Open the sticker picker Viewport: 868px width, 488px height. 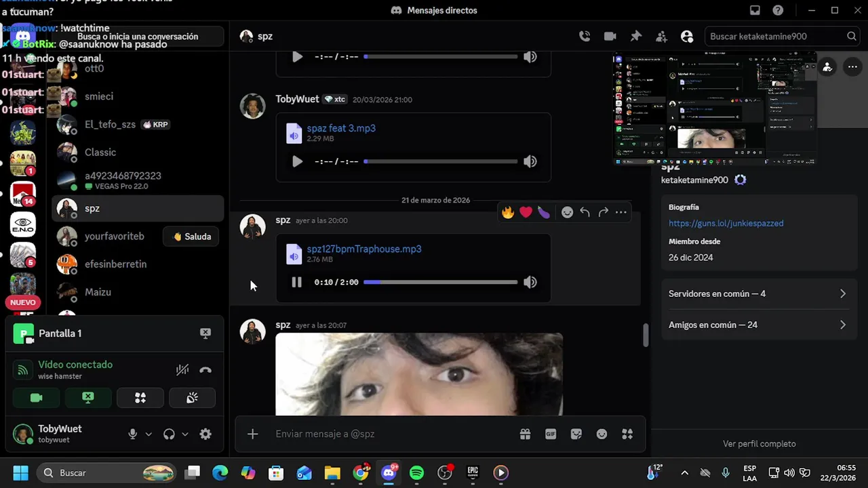tap(576, 434)
